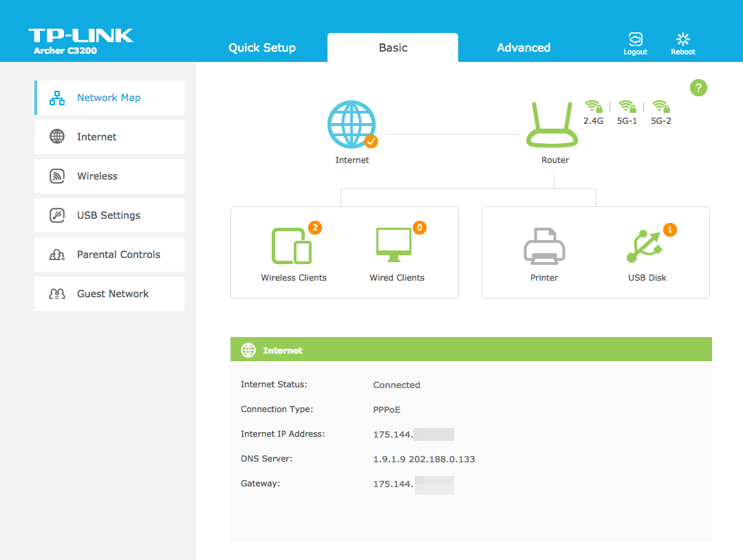Click the 2.4G Wi-Fi band icon
This screenshot has height=560, width=743.
[x=593, y=107]
